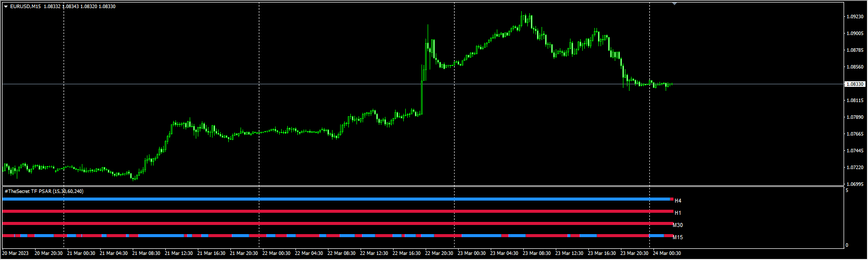Click the 1.08115 price level

pos(855,101)
